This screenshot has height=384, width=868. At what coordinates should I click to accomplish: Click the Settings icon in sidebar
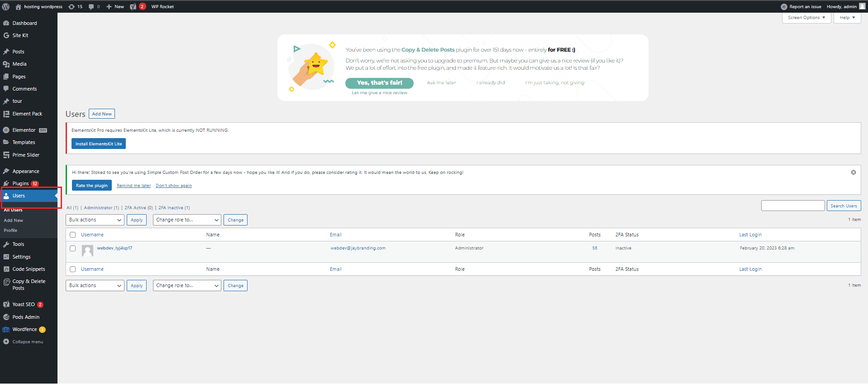[x=6, y=257]
